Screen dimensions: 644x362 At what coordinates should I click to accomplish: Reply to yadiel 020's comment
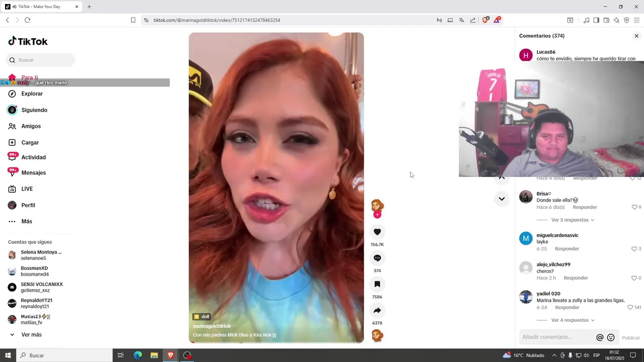coord(567,307)
